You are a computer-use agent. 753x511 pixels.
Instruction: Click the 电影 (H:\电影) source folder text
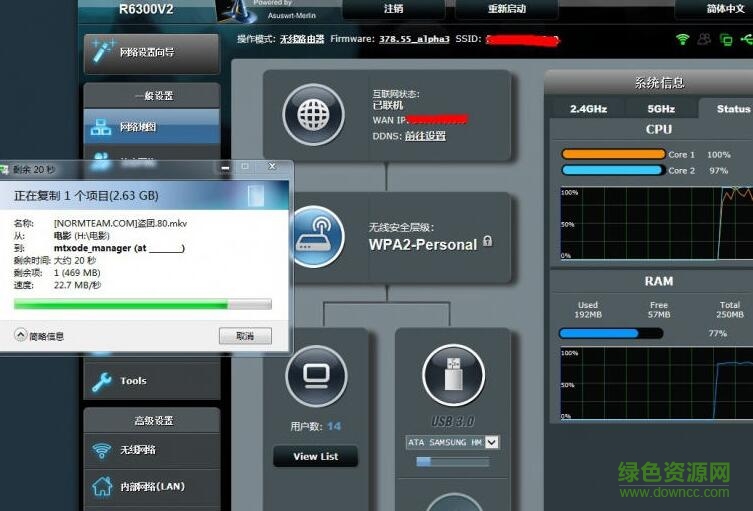[x=82, y=236]
